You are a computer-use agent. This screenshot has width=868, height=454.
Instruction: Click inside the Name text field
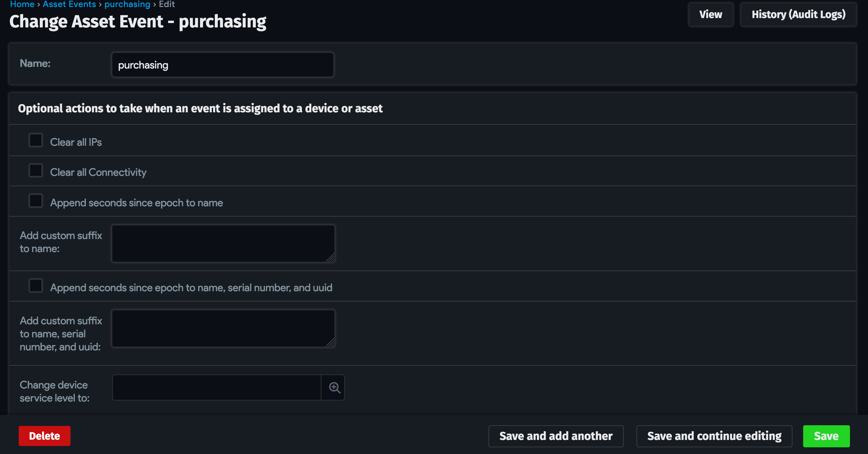tap(223, 65)
